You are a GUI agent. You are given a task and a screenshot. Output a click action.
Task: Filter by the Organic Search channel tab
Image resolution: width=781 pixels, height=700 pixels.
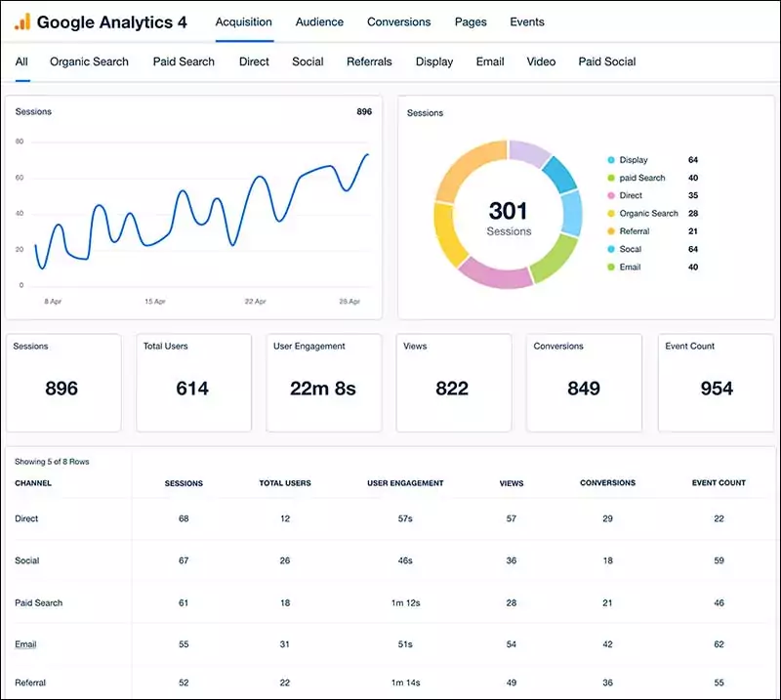[x=89, y=62]
